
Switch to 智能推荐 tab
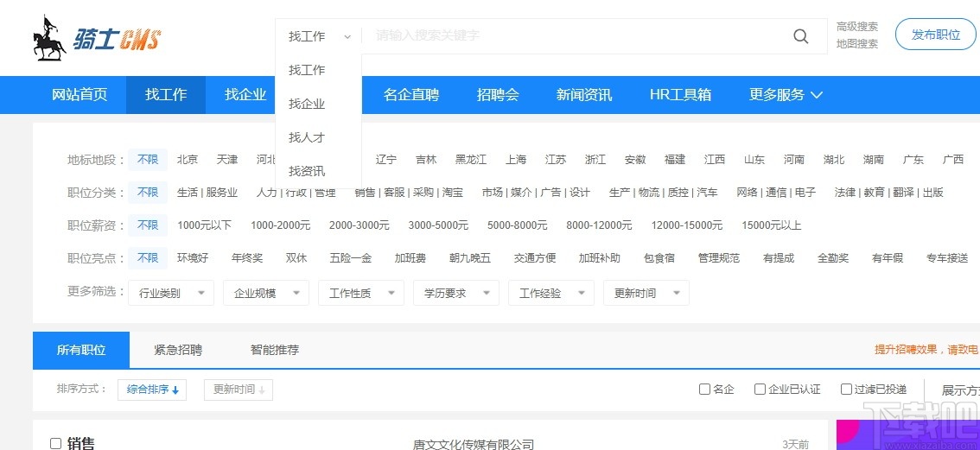[x=275, y=350]
